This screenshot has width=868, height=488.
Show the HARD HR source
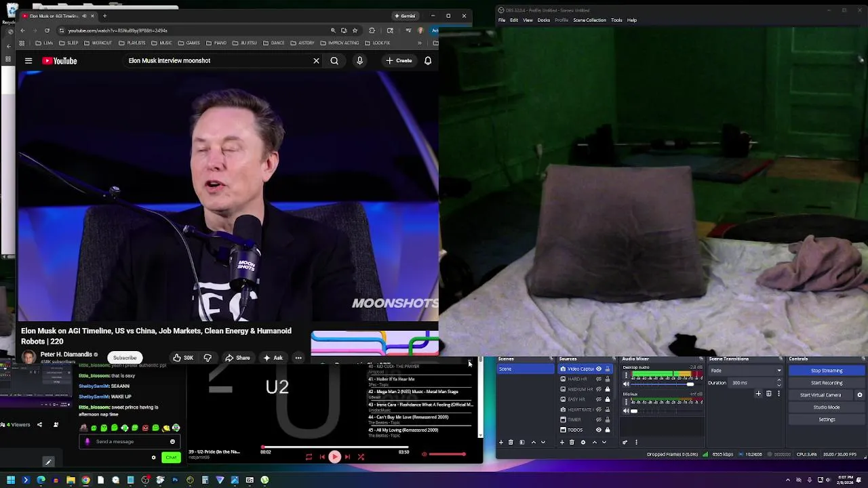point(599,379)
